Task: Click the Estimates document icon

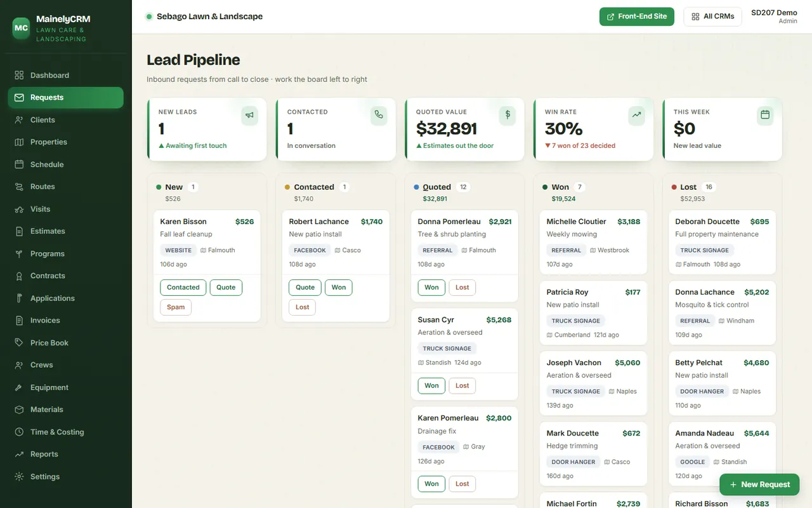Action: [19, 231]
